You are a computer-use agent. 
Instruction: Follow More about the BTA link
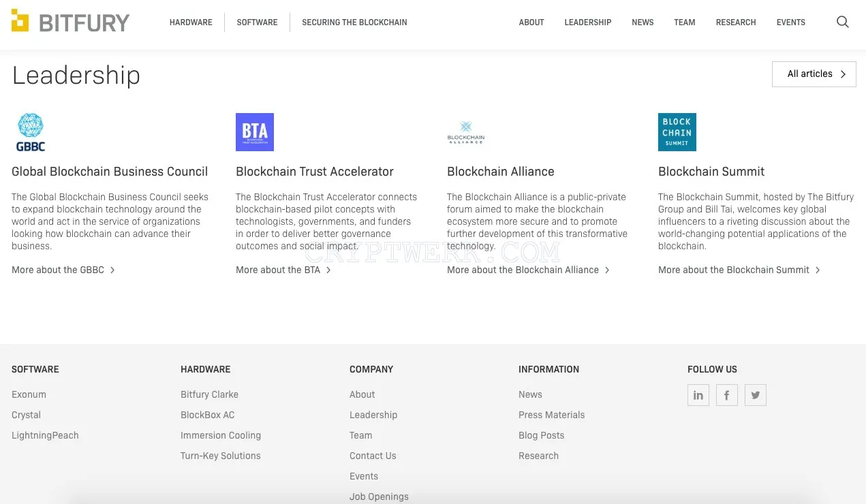tap(283, 270)
